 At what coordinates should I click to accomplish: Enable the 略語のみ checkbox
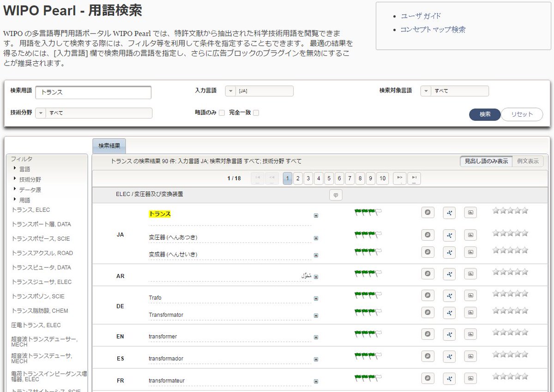click(222, 113)
